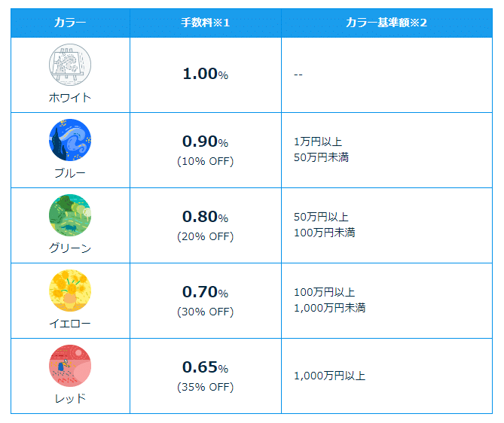Click the Red sower icon
The width and height of the screenshot is (504, 423).
[x=70, y=366]
